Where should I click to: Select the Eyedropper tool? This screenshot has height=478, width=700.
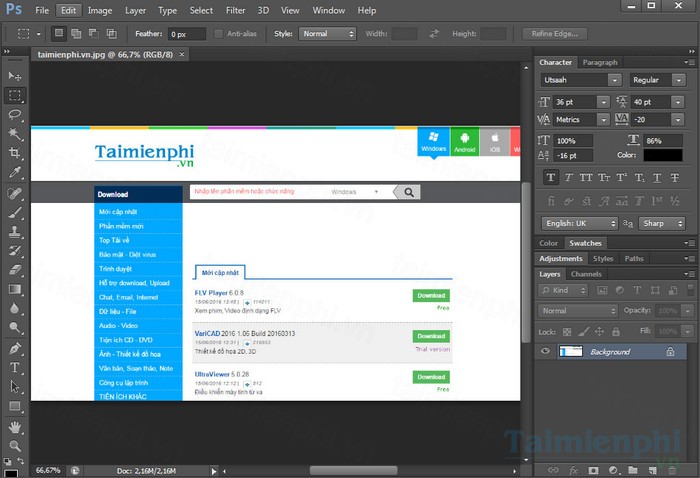(15, 172)
